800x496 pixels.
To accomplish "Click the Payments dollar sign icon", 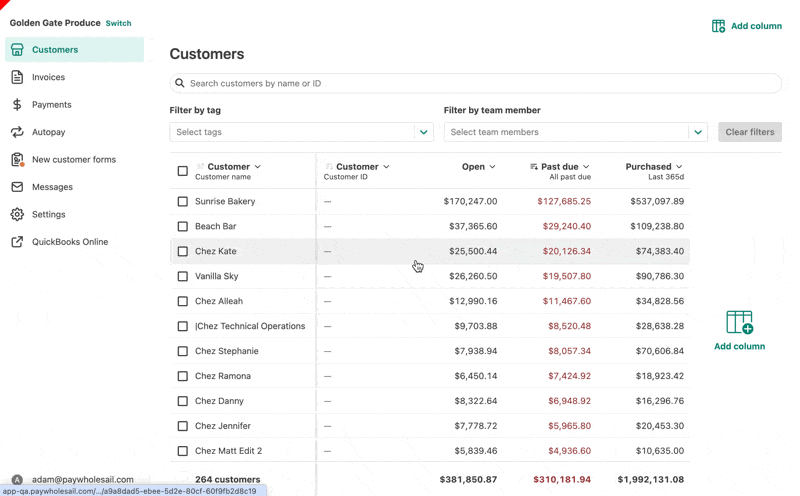I will pyautogui.click(x=17, y=104).
